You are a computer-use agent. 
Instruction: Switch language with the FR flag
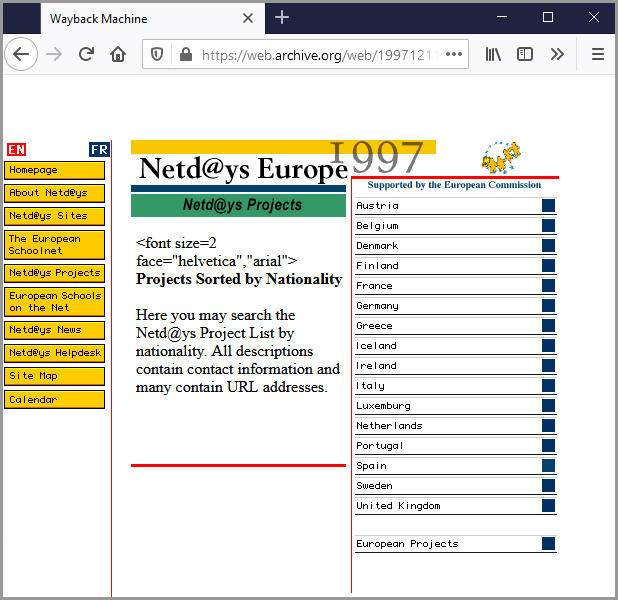pyautogui.click(x=99, y=149)
